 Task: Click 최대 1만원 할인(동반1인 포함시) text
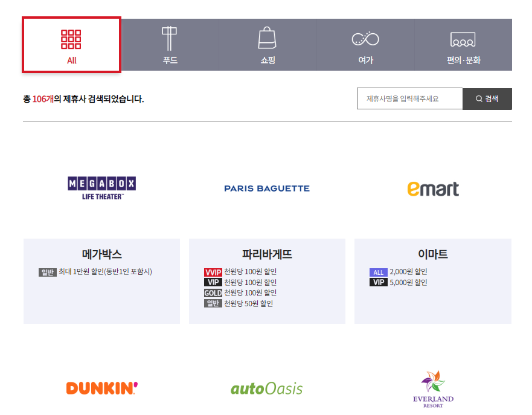tap(105, 271)
